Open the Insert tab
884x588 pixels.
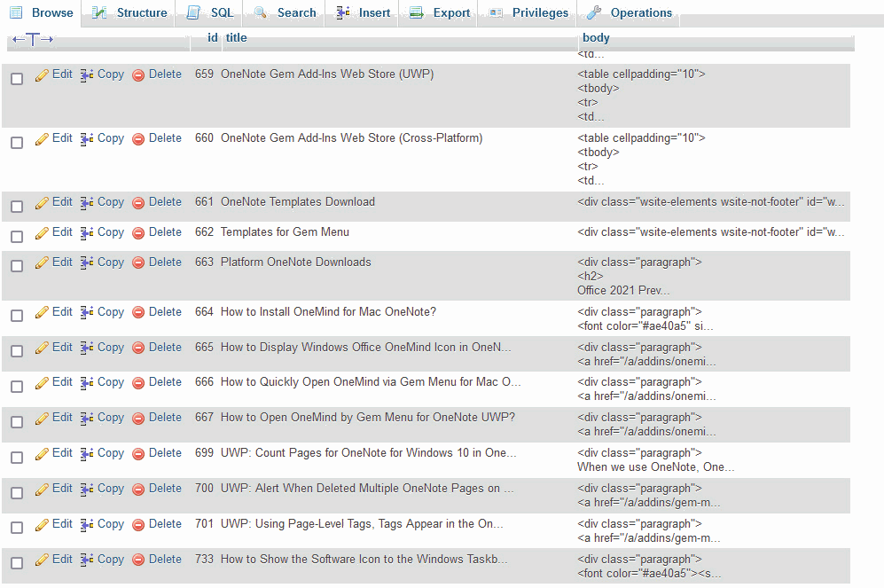click(363, 12)
